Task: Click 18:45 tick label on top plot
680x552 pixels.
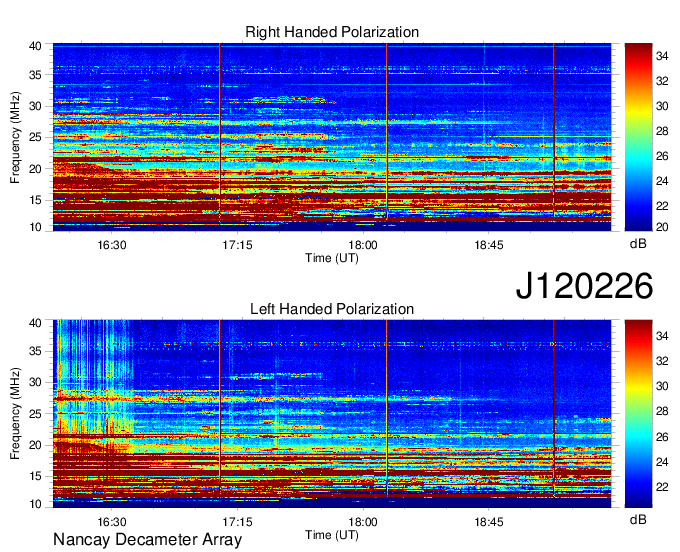Action: click(x=488, y=245)
